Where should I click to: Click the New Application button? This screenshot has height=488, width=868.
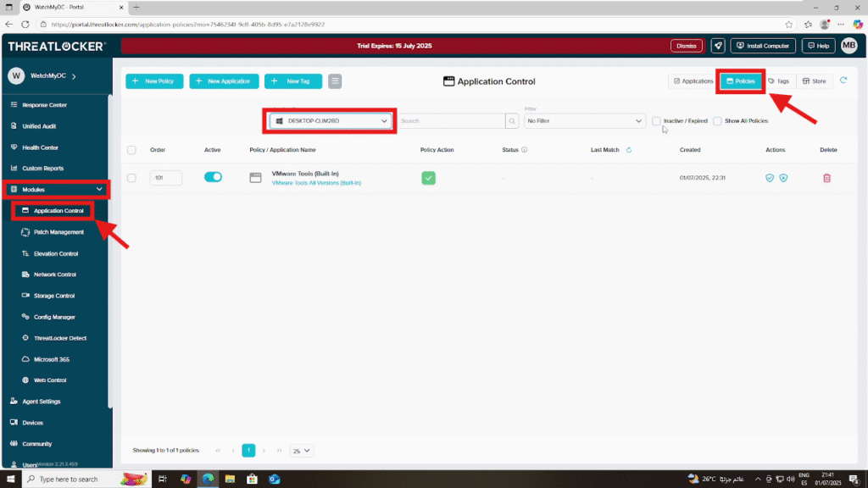click(x=224, y=81)
